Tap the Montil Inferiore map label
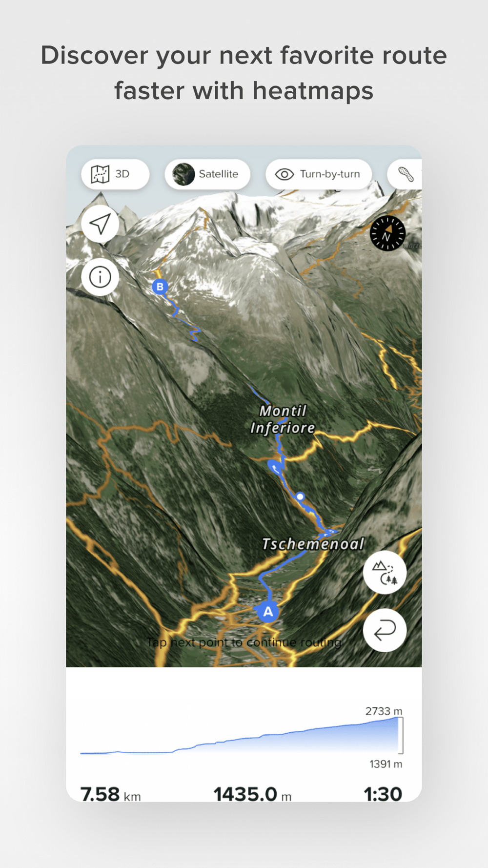 click(283, 419)
